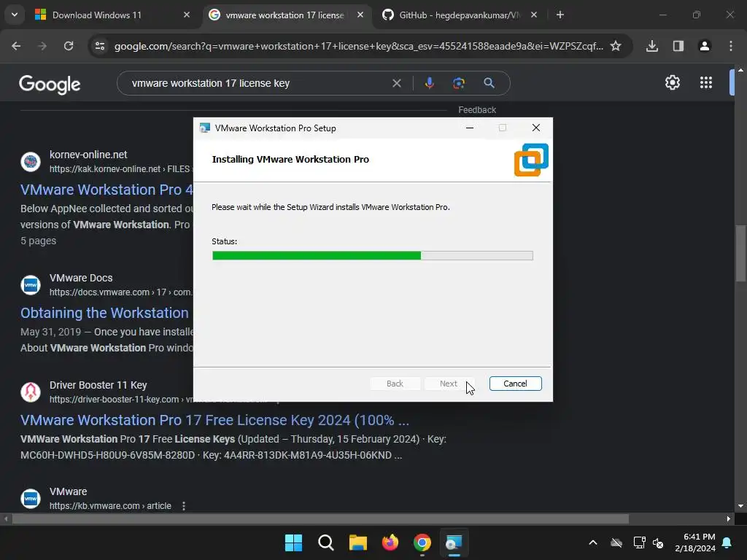Image resolution: width=747 pixels, height=560 pixels.
Task: Open Google apps grid
Action: [x=706, y=83]
